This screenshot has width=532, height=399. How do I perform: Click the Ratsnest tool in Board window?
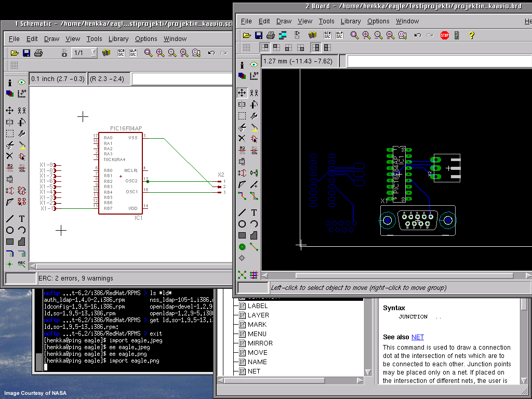click(x=242, y=275)
